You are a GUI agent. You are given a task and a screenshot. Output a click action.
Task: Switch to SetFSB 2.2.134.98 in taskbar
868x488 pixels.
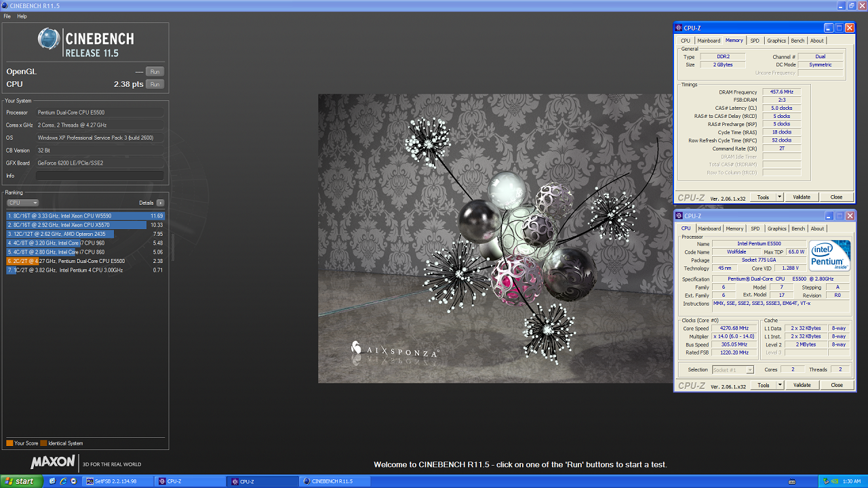tap(117, 481)
